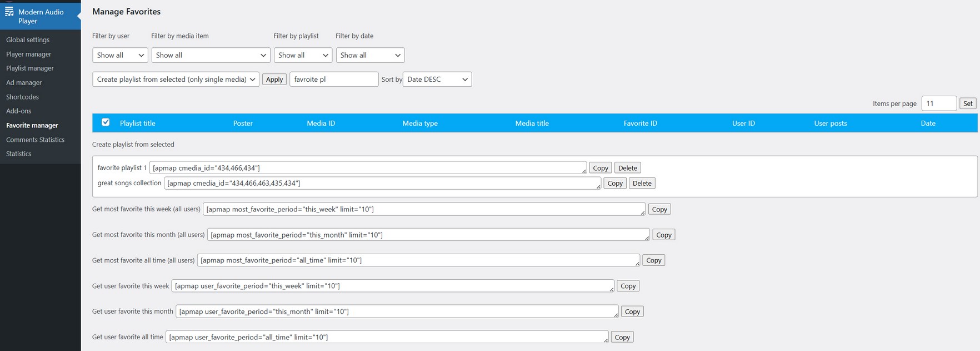Open Global settings in the sidebar
Screen dimensions: 980x351
point(28,40)
